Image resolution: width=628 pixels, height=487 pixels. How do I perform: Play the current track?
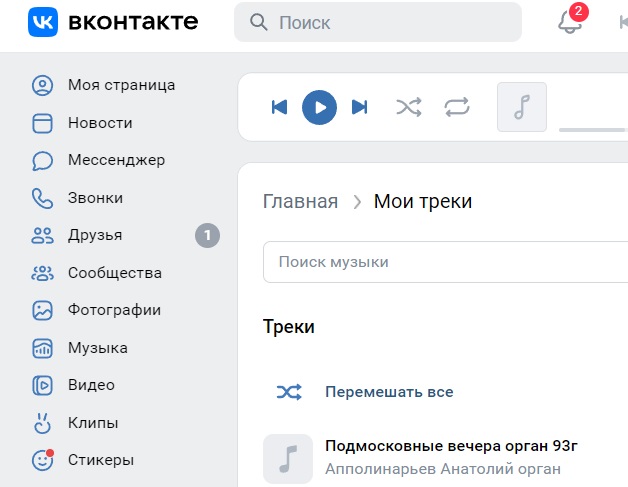319,107
